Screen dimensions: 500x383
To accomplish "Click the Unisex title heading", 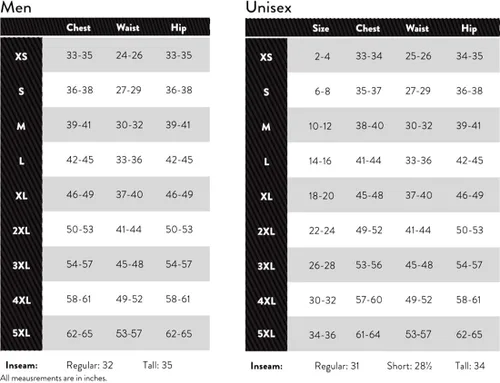I will click(x=269, y=7).
